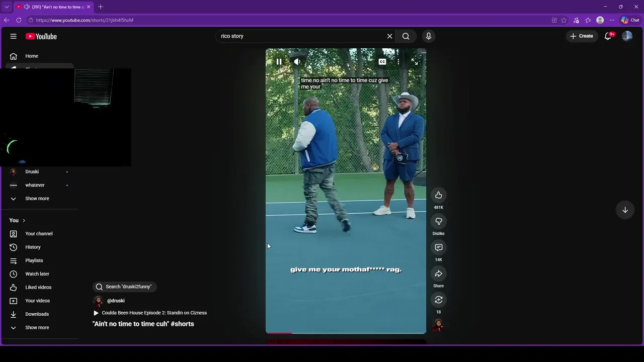
Task: Start voice search with the microphone
Action: pos(429,36)
